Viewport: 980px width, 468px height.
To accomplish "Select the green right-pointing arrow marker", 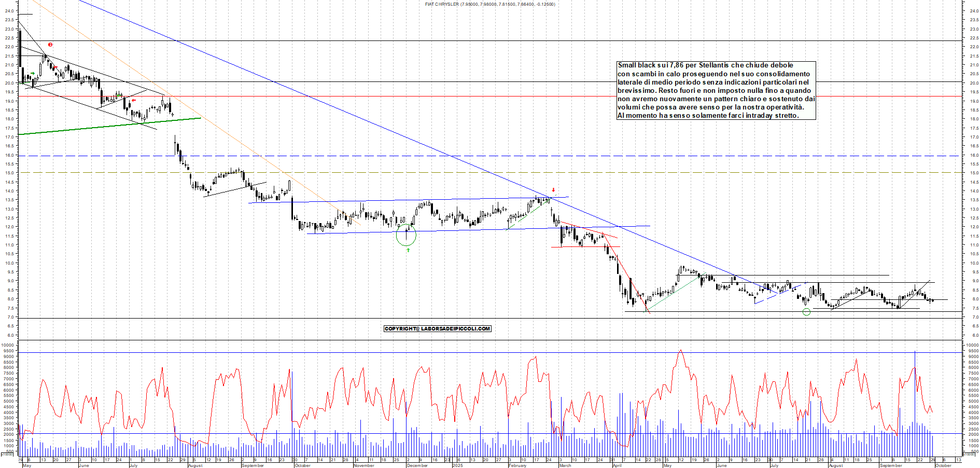I will tap(33, 74).
